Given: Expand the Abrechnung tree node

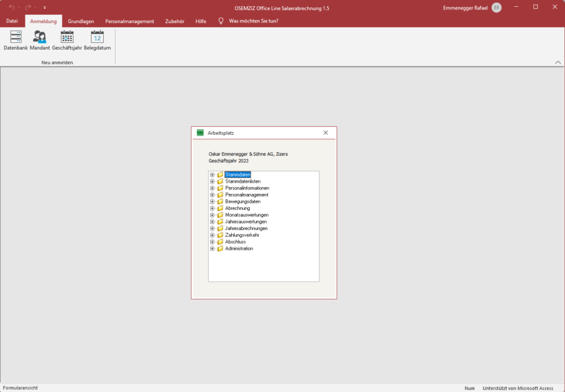Looking at the screenshot, I should [x=212, y=208].
